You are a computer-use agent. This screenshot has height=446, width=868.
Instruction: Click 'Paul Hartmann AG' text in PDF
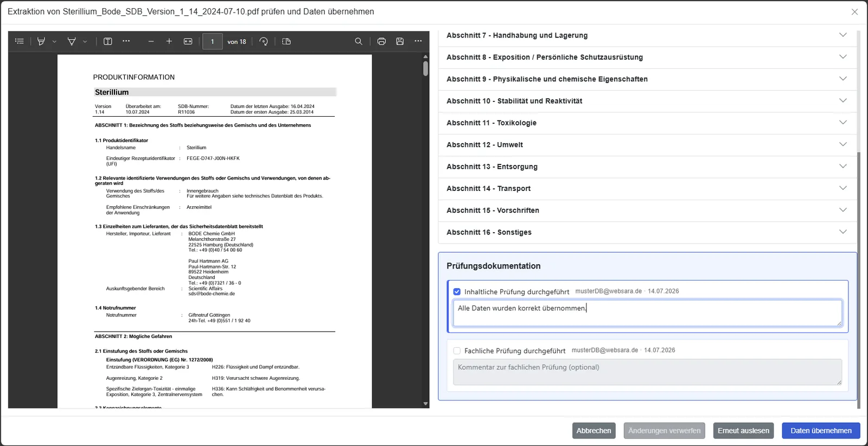tap(208, 261)
